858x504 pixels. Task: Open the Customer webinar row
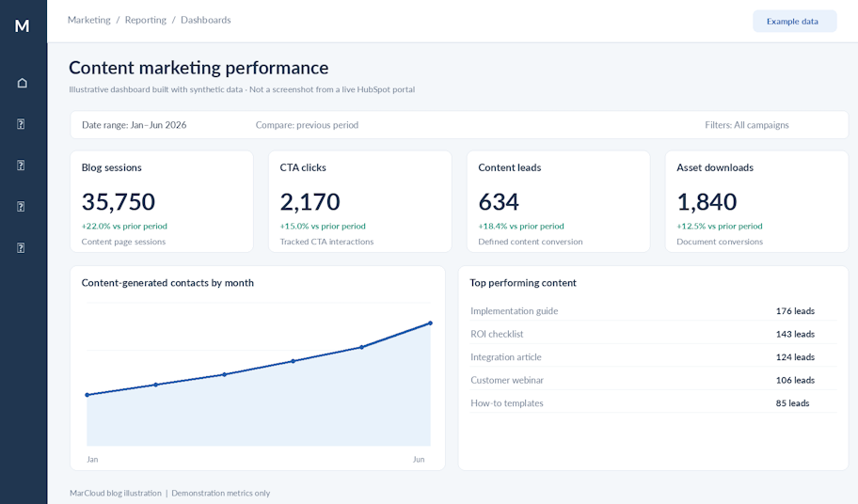(653, 380)
